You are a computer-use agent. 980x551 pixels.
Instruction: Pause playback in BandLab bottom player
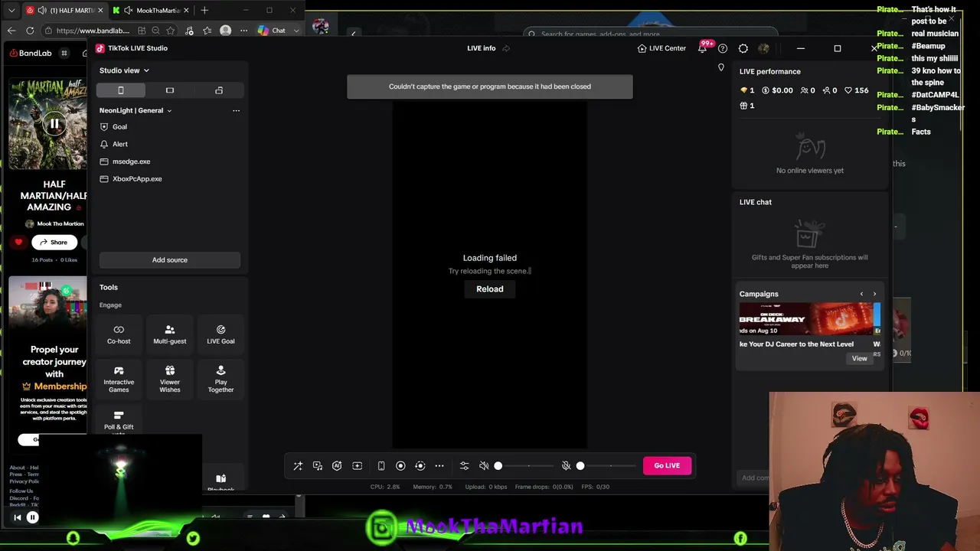tap(32, 517)
